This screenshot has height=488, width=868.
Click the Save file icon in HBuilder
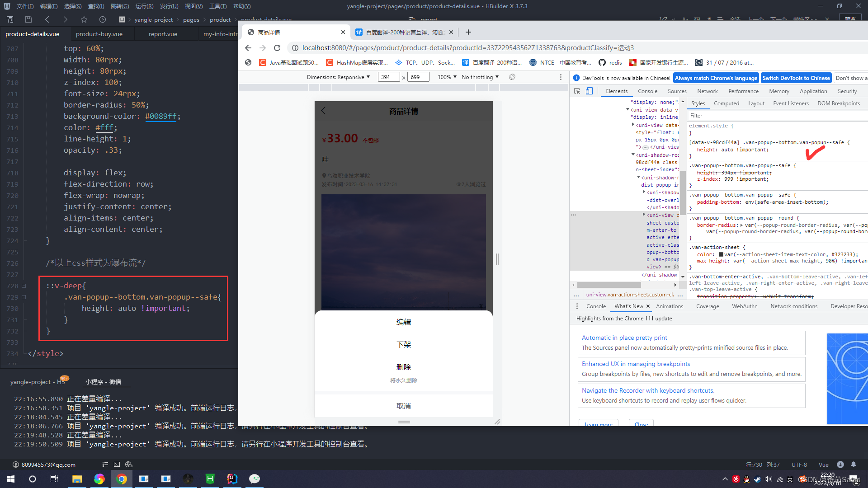point(28,19)
